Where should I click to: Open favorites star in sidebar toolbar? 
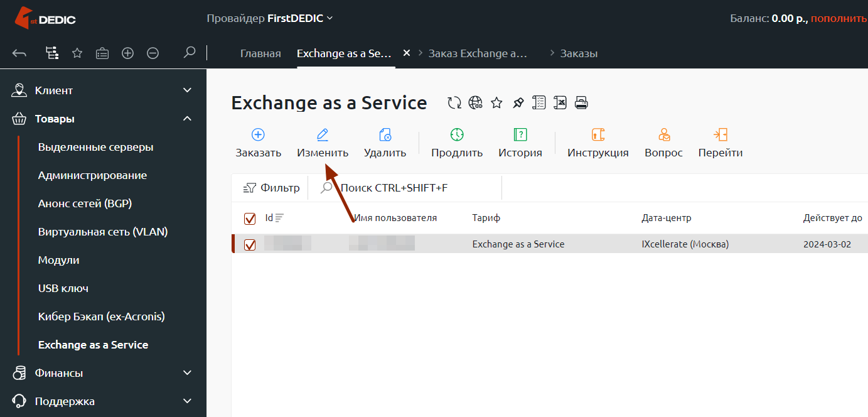pos(77,53)
